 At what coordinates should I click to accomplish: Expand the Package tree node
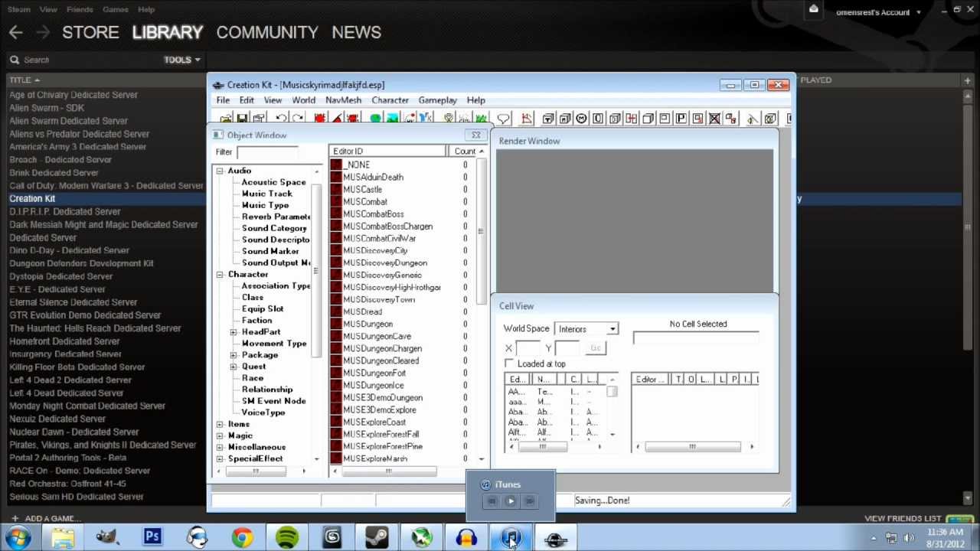pos(234,355)
